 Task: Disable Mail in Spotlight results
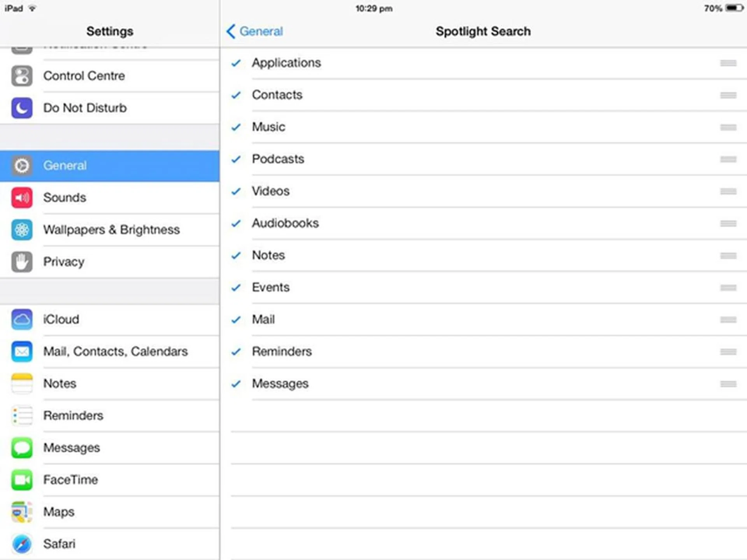coord(236,320)
